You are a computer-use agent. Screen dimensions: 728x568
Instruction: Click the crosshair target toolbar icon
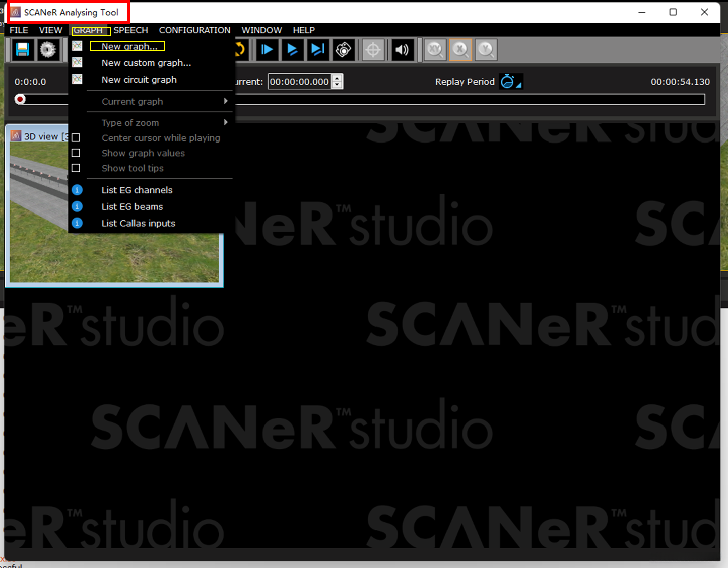pyautogui.click(x=373, y=50)
